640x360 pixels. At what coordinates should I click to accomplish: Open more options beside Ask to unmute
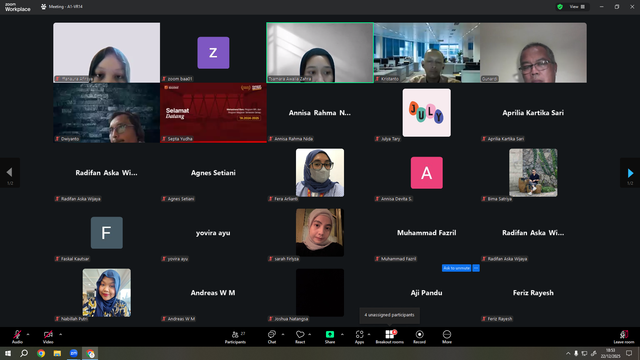coord(476,268)
